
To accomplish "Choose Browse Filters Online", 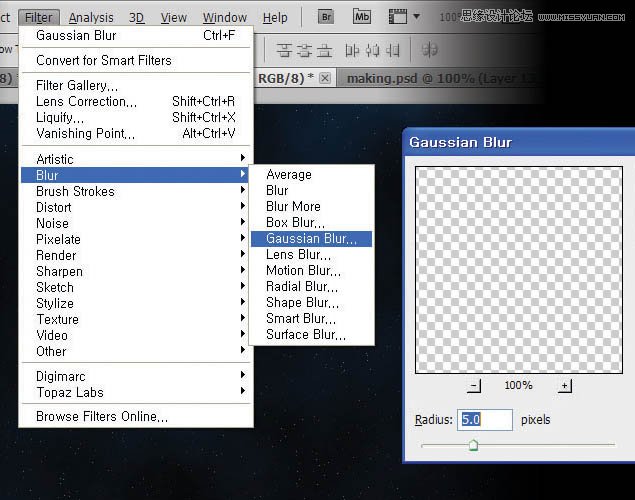I will pos(135,416).
